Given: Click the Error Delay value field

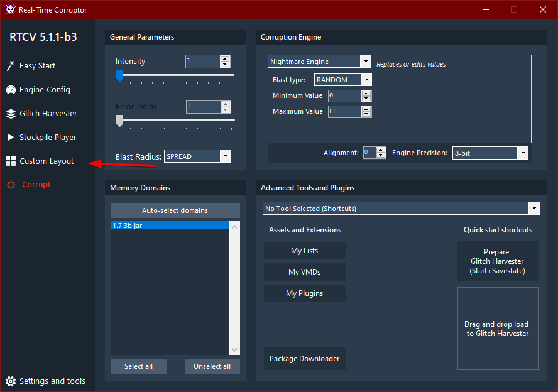Looking at the screenshot, I should click(203, 106).
